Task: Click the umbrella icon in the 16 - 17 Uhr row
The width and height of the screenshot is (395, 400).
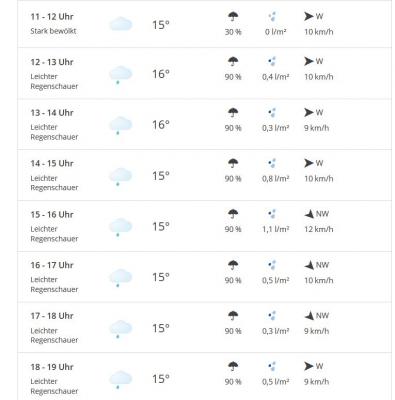Action: pyautogui.click(x=233, y=265)
